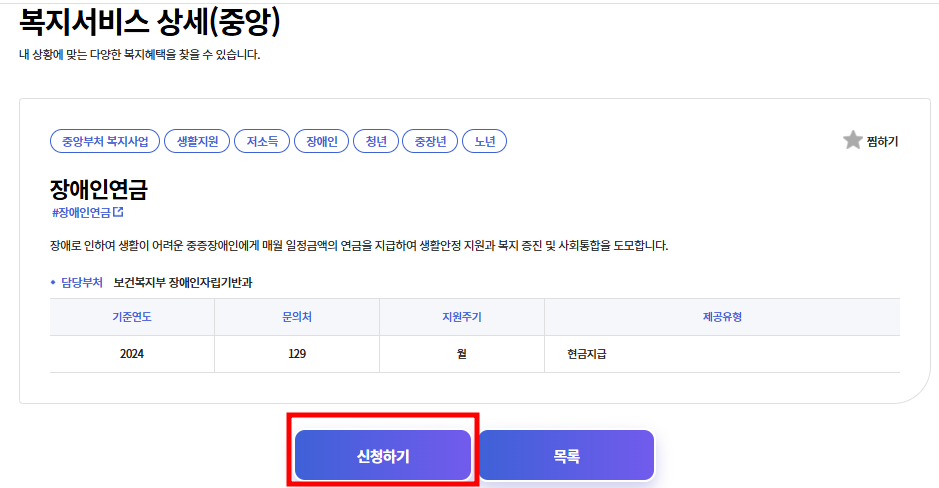Click the 찜하기 label text

pyautogui.click(x=882, y=141)
